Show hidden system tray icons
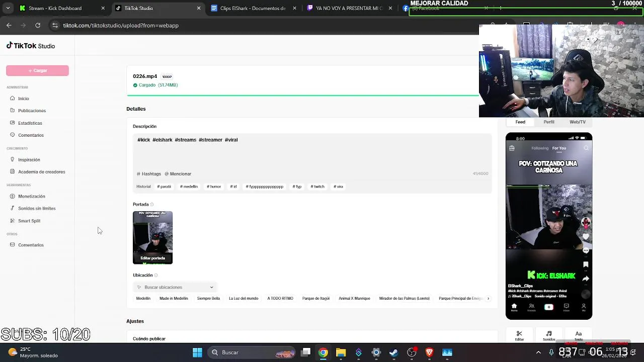Screen dimensions: 644x362 538,352
